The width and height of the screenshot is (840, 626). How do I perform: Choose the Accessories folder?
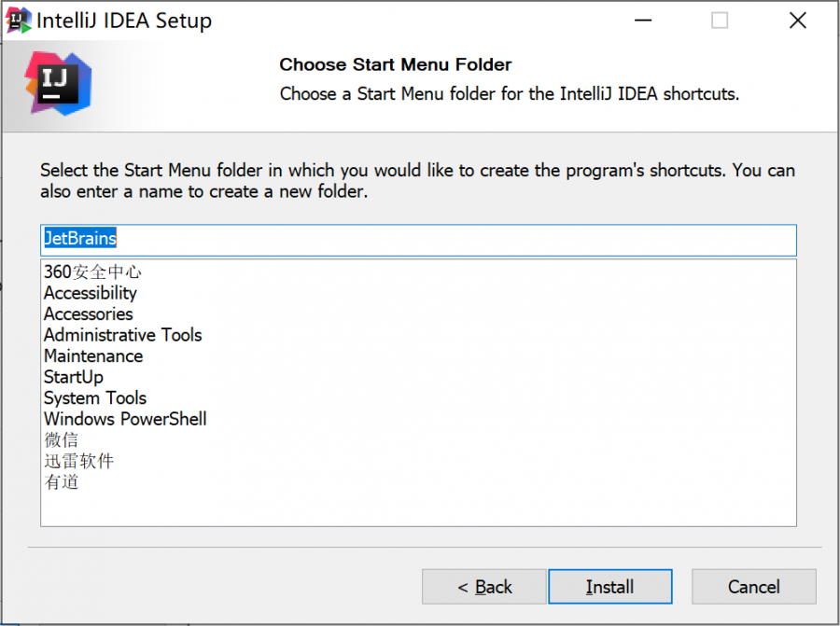point(89,314)
